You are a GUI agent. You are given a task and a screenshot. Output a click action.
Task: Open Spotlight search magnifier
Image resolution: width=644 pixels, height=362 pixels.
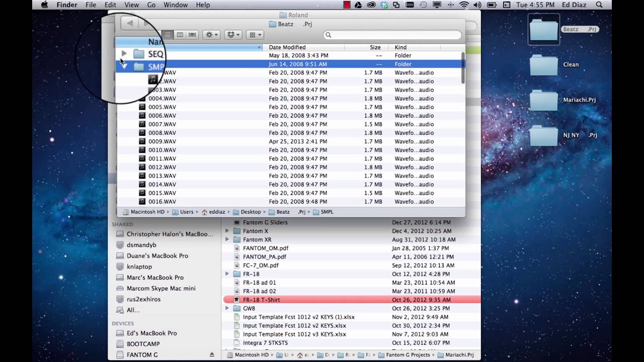[x=599, y=5]
